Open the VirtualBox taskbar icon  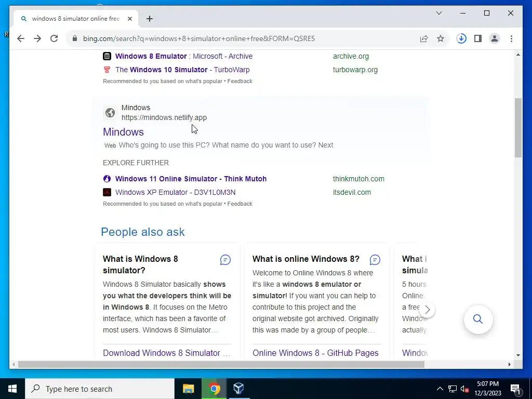239,389
